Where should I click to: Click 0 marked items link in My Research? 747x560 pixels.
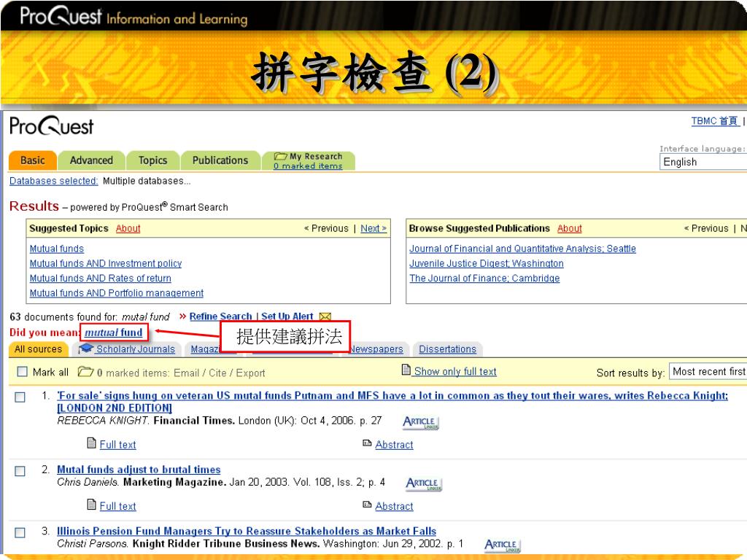(308, 166)
